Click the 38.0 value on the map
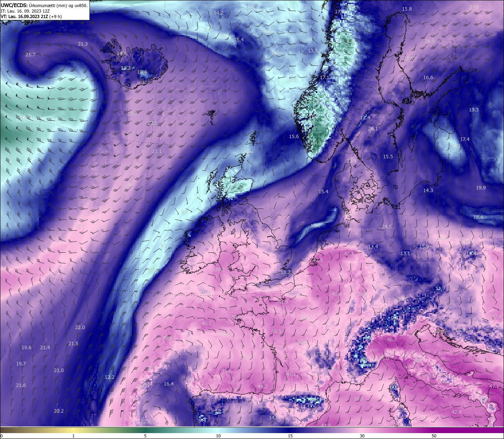This screenshot has width=504, height=439. (358, 399)
